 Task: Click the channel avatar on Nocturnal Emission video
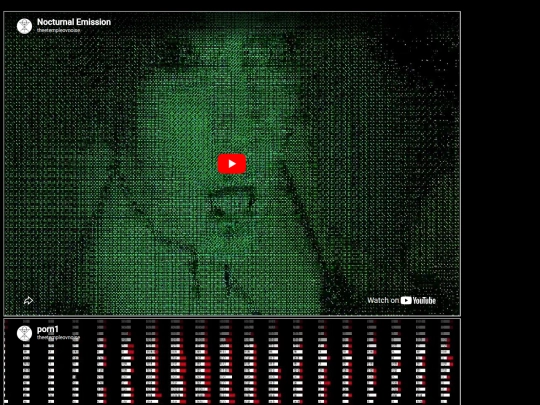24,26
